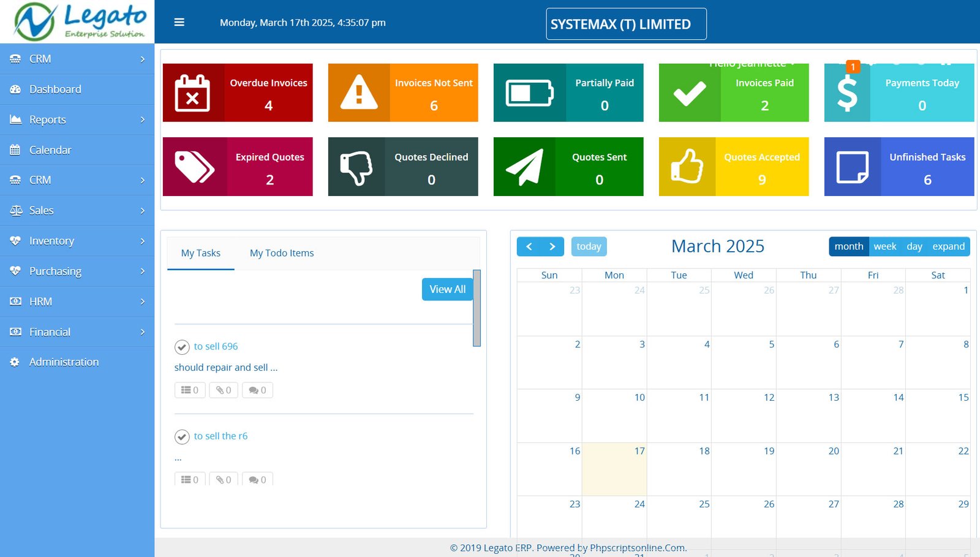Click the Unfinished Tasks count 6
This screenshot has height=557, width=980.
click(x=927, y=180)
